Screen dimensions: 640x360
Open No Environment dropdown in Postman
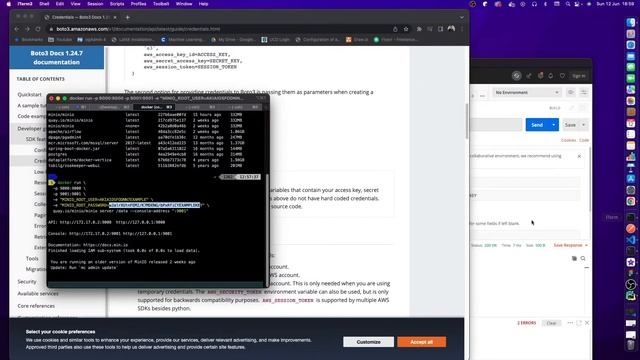(526, 93)
